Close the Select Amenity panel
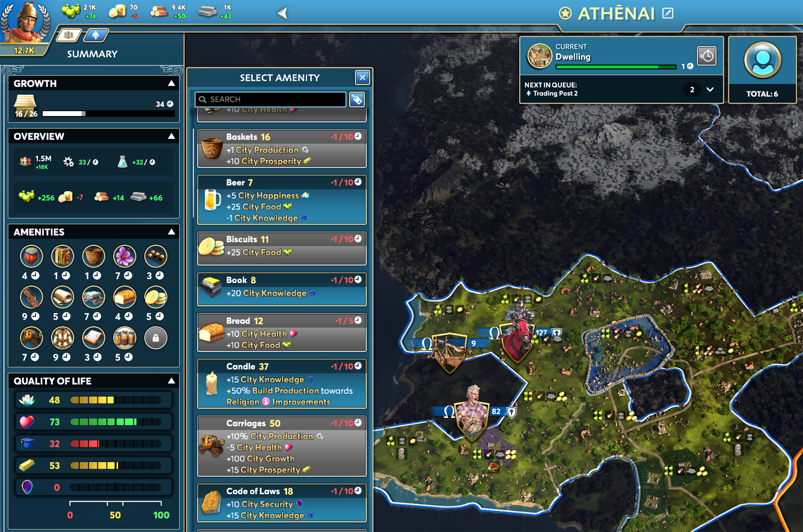This screenshot has height=532, width=803. (x=362, y=77)
